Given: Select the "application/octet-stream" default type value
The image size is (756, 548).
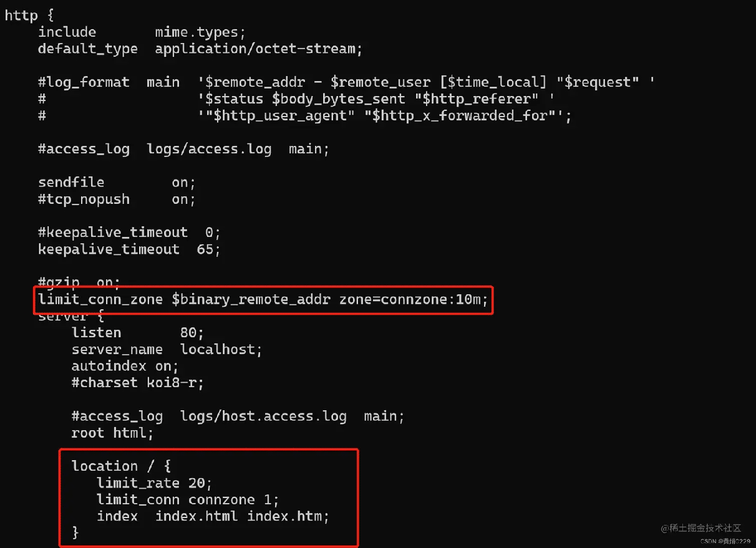Looking at the screenshot, I should click(x=258, y=49).
